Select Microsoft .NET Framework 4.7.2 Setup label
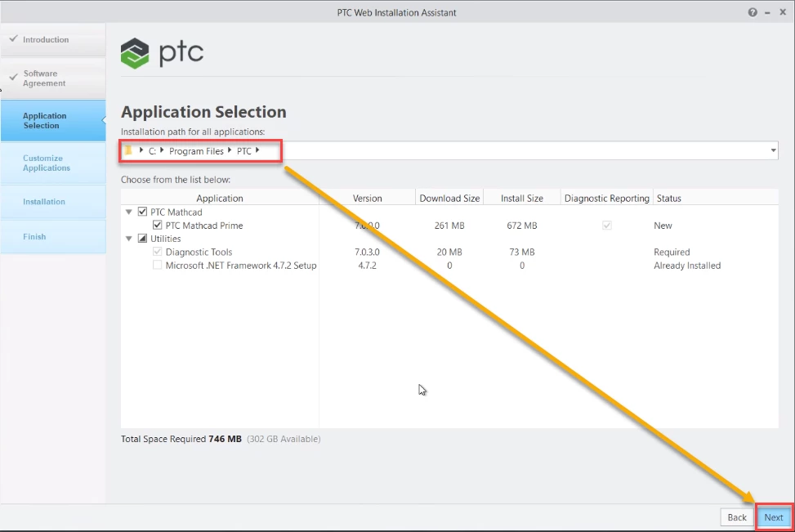 tap(241, 266)
